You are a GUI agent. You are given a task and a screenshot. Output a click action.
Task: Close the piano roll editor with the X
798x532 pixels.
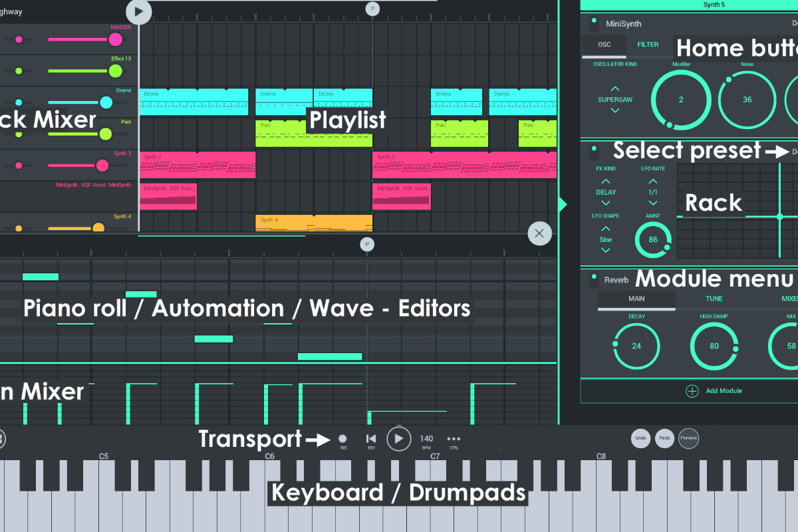click(539, 233)
